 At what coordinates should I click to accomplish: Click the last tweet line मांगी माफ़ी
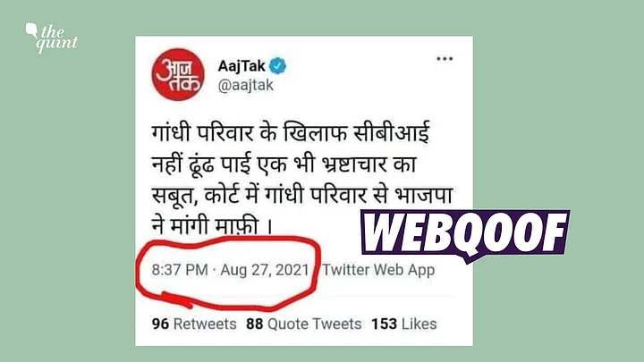pyautogui.click(x=212, y=225)
